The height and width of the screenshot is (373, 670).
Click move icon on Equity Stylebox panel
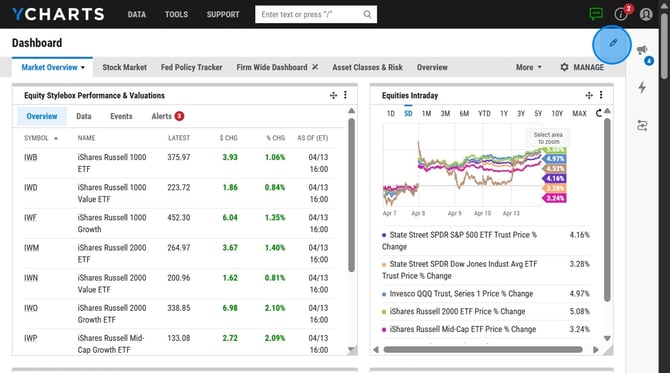pos(333,95)
